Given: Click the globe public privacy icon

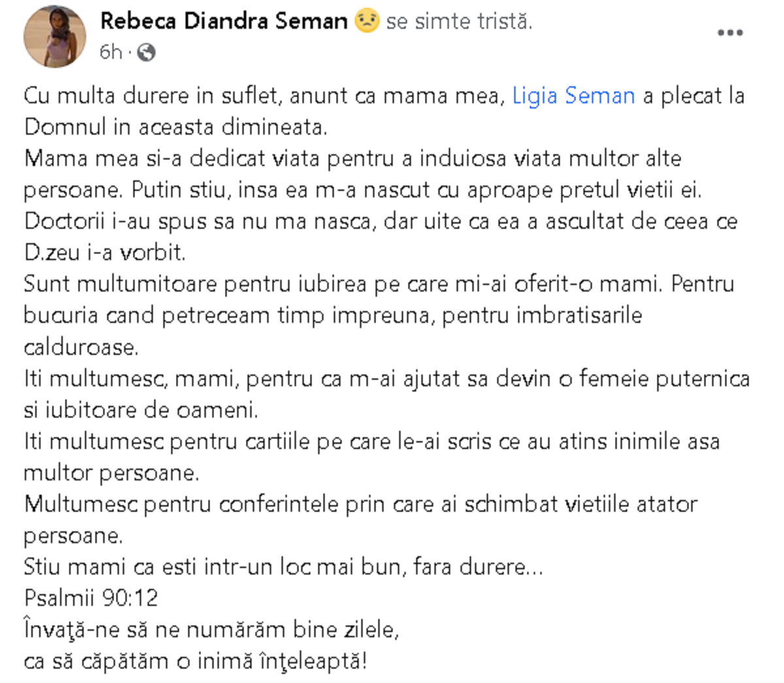Looking at the screenshot, I should pyautogui.click(x=147, y=52).
